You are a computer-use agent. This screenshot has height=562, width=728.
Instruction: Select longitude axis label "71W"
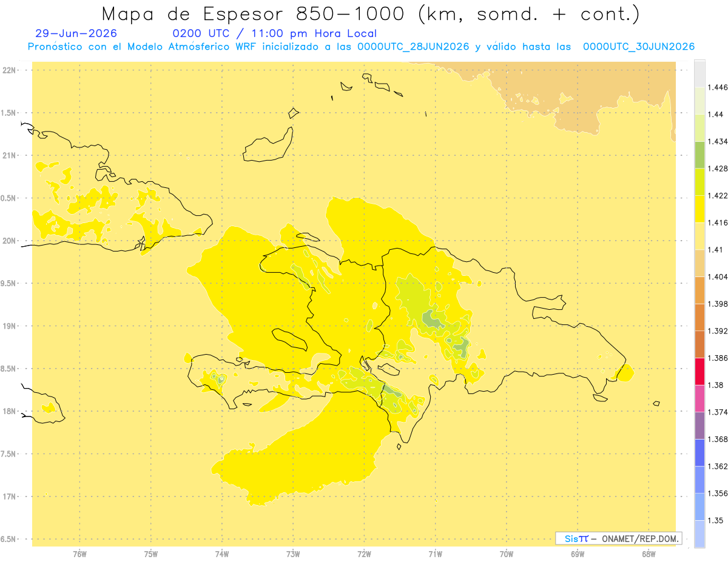tap(435, 554)
